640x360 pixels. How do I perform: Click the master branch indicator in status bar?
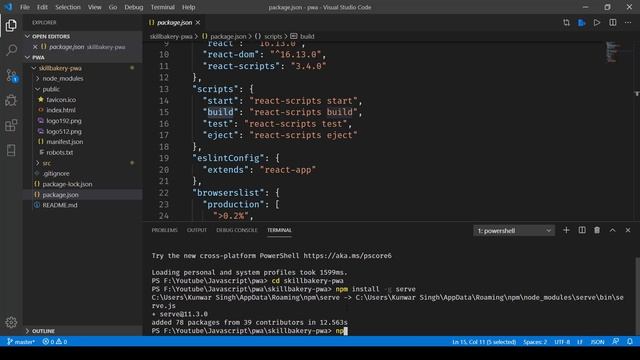[21, 342]
